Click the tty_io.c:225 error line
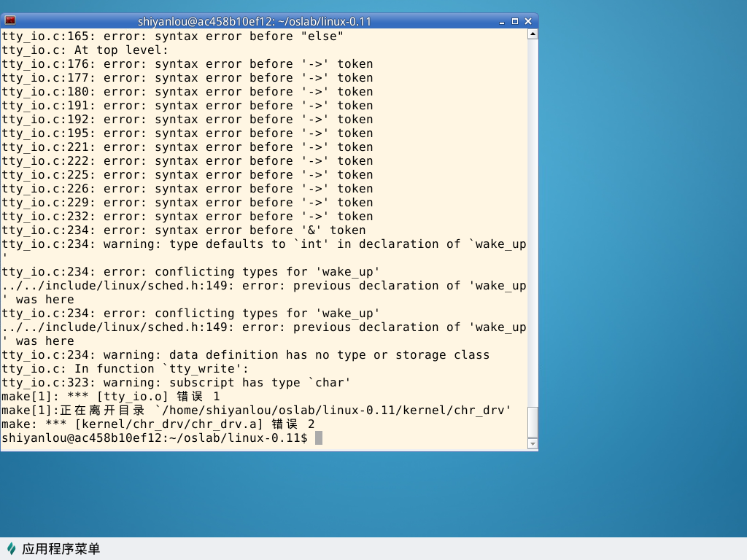747x560 pixels. pos(187,175)
